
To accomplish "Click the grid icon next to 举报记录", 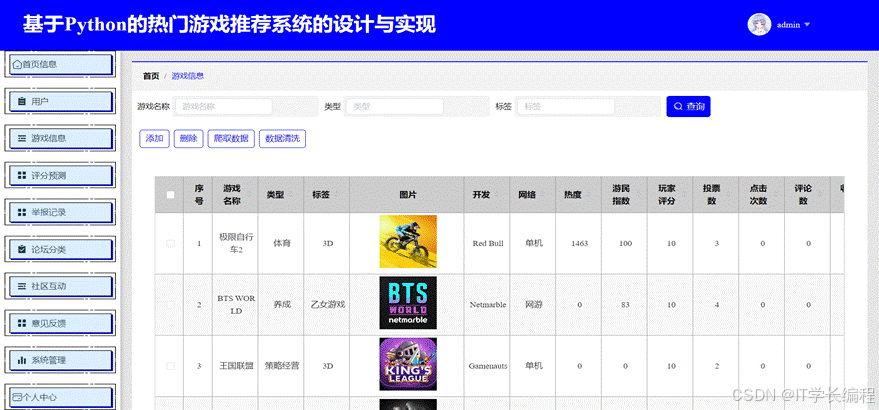I will point(22,213).
